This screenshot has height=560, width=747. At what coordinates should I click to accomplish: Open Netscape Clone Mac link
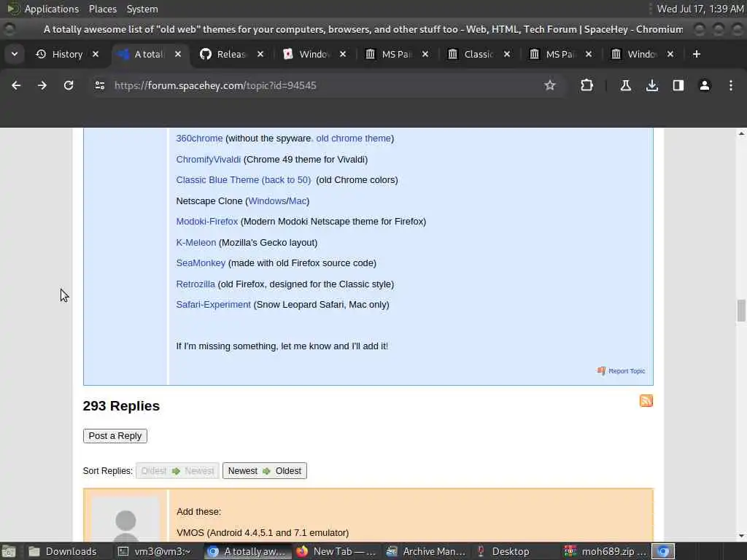tap(298, 201)
